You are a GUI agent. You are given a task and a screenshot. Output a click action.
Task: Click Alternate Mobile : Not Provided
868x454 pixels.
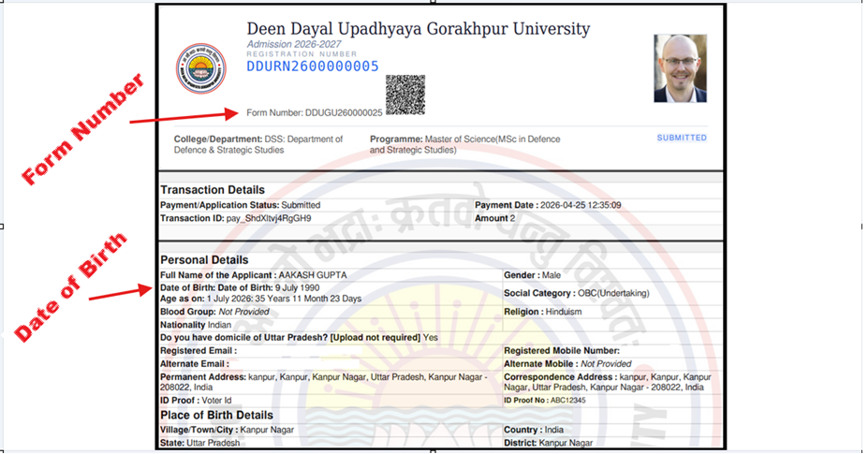click(567, 364)
